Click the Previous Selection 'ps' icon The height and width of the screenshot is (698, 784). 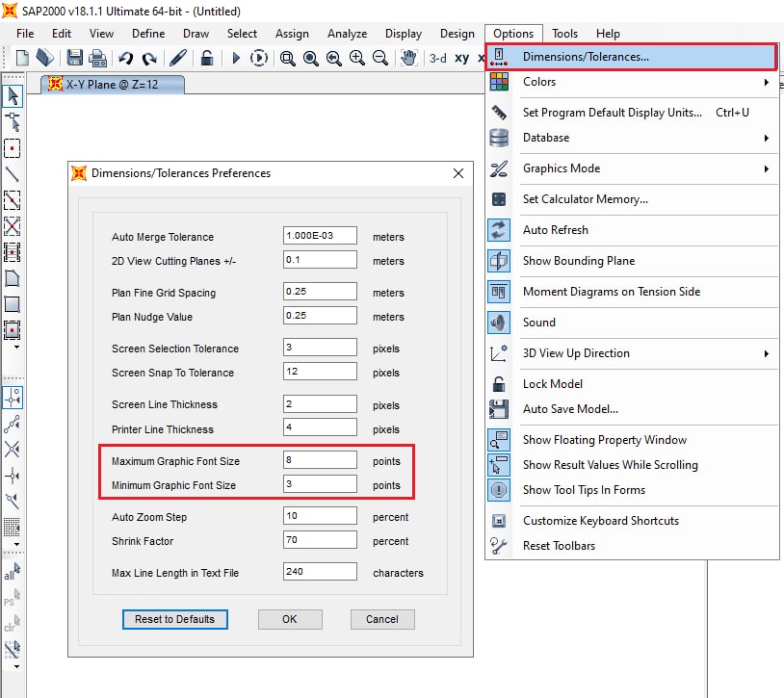[x=12, y=598]
